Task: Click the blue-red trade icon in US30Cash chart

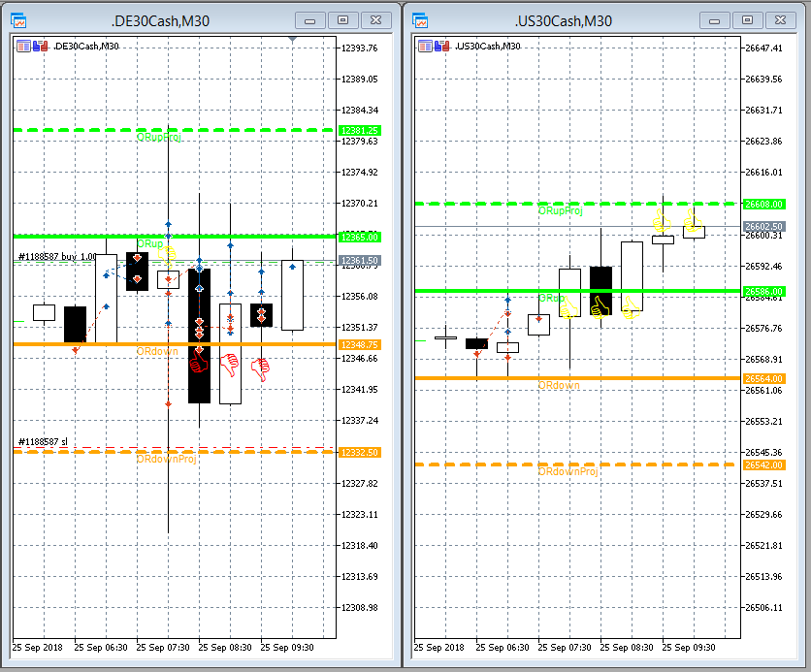Action: tap(441, 47)
